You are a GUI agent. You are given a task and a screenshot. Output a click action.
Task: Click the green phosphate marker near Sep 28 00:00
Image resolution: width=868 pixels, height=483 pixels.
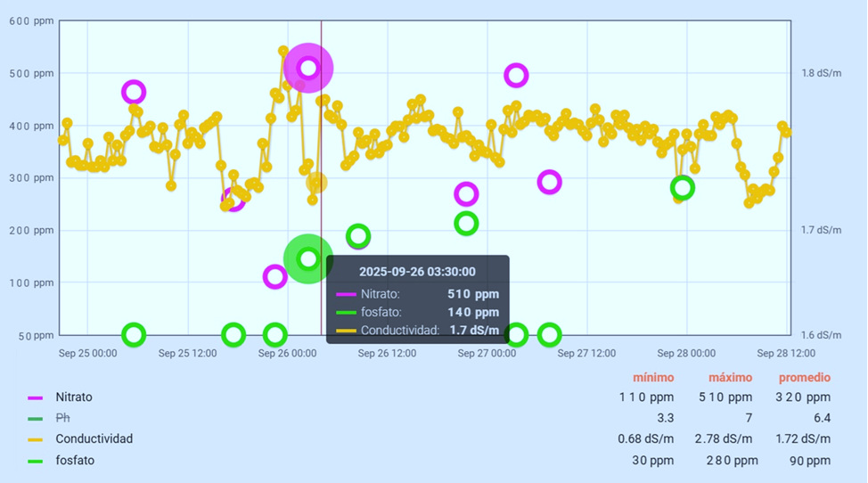point(683,187)
